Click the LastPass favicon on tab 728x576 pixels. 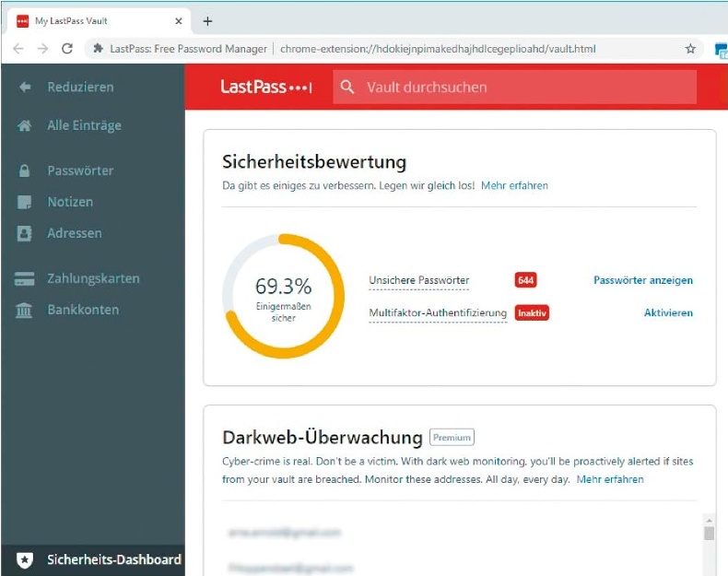point(22,21)
